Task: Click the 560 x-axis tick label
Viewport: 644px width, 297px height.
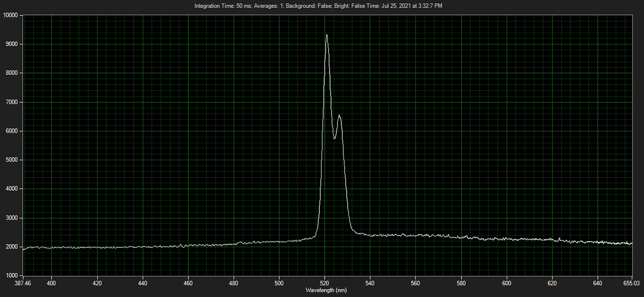Action: (416, 282)
